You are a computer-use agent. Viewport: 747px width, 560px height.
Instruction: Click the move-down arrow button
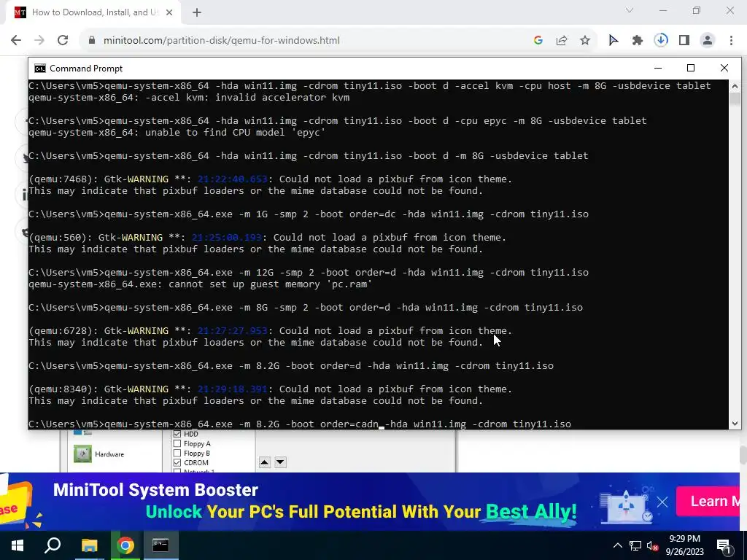[280, 462]
